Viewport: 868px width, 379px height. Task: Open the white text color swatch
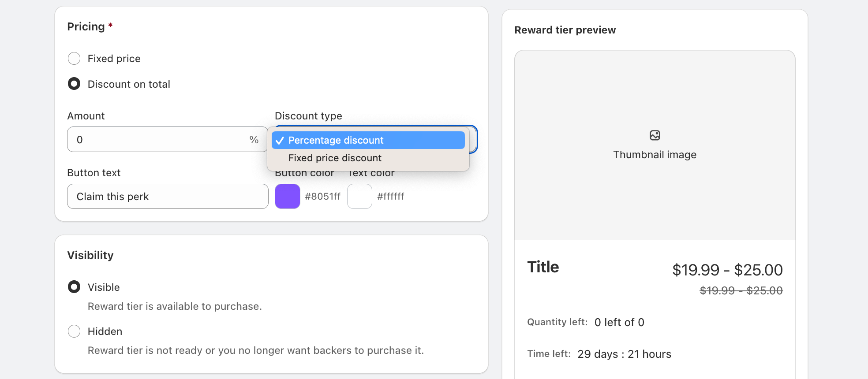click(x=359, y=196)
